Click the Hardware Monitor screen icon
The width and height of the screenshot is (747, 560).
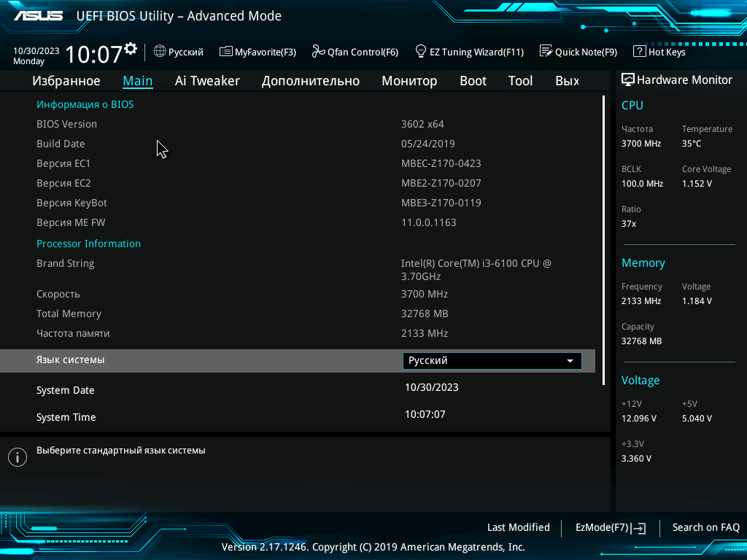tap(628, 79)
